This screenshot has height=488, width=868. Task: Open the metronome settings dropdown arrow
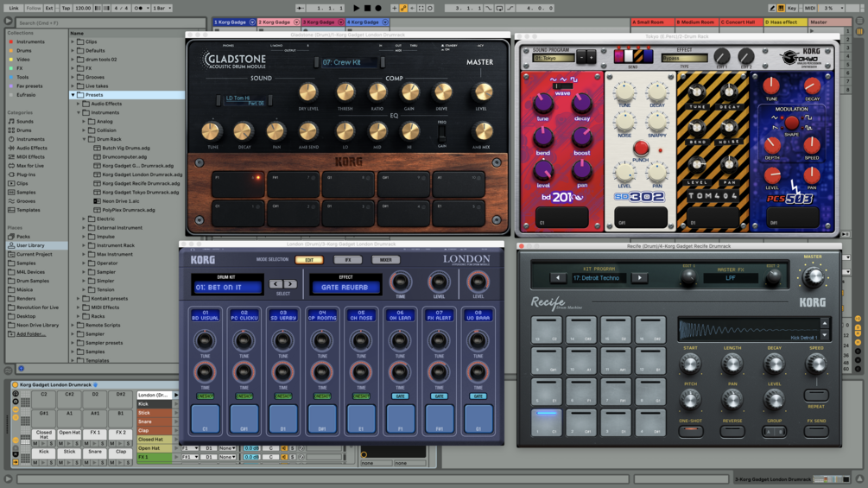147,8
